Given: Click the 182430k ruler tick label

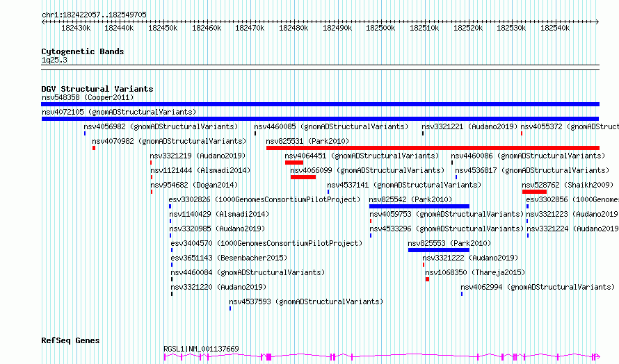Looking at the screenshot, I should coord(76,28).
